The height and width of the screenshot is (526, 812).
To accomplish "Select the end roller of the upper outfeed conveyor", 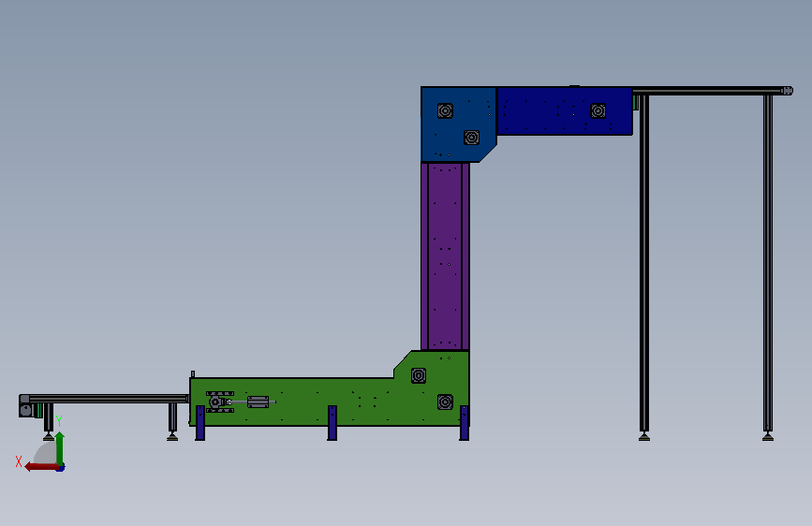I will tap(787, 91).
